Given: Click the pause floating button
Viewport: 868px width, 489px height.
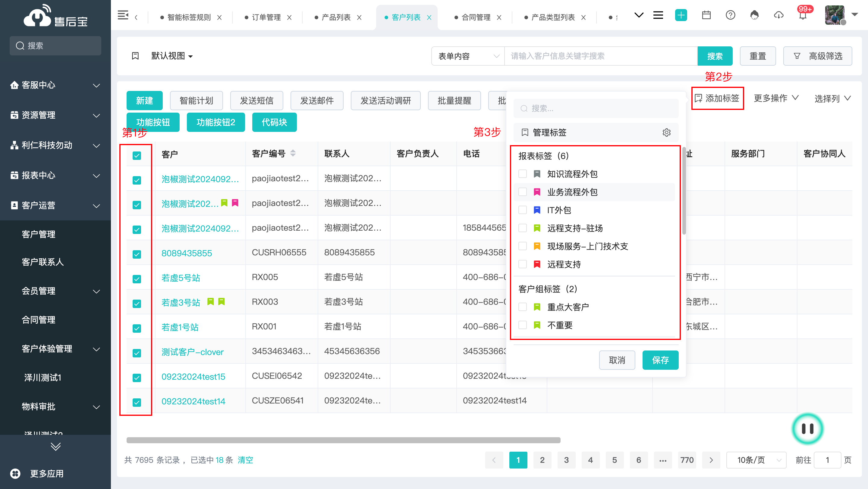Looking at the screenshot, I should pos(807,429).
